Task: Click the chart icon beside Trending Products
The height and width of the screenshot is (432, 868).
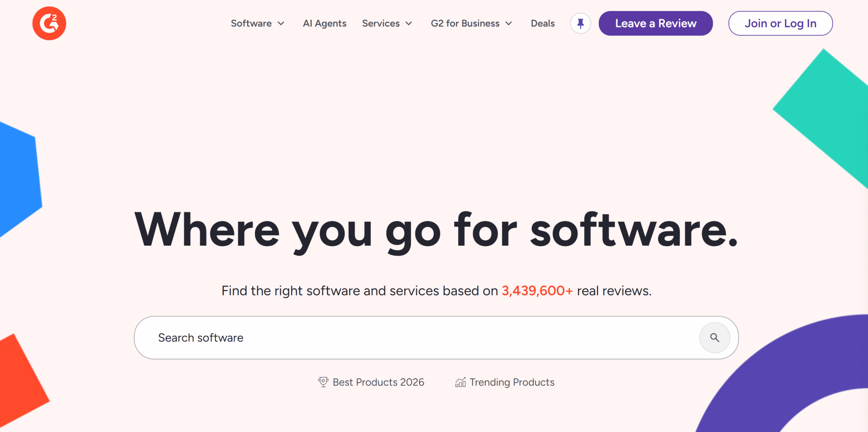Action: 460,382
